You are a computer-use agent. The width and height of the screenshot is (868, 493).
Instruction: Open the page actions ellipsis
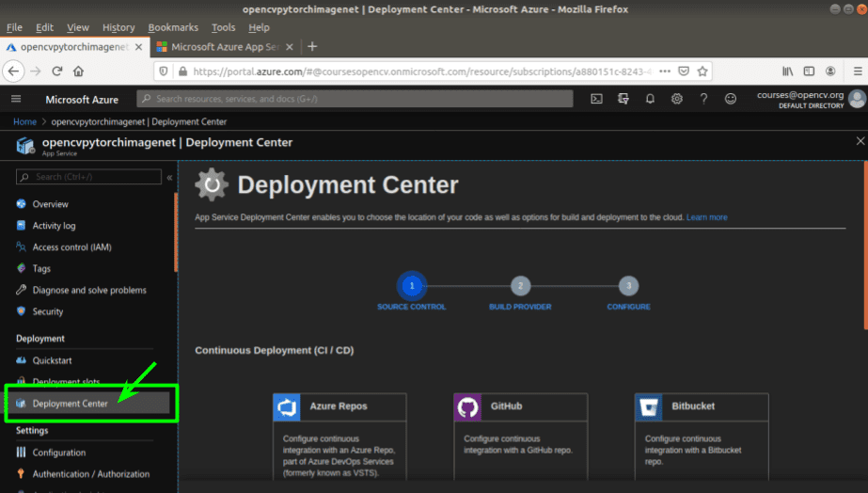(x=665, y=71)
